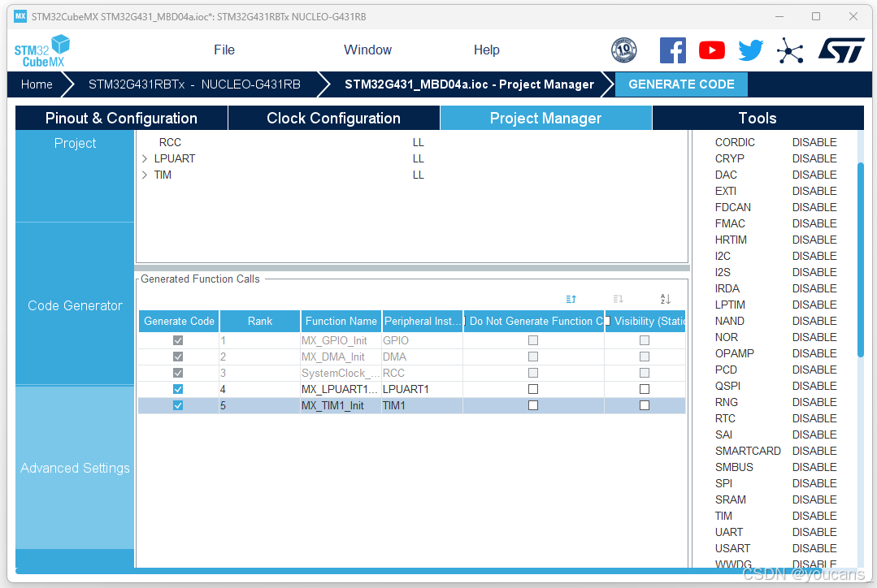Click STM32G431RBTx - NUCLEO-G431RB breadcrumb
The image size is (877, 588).
click(194, 84)
